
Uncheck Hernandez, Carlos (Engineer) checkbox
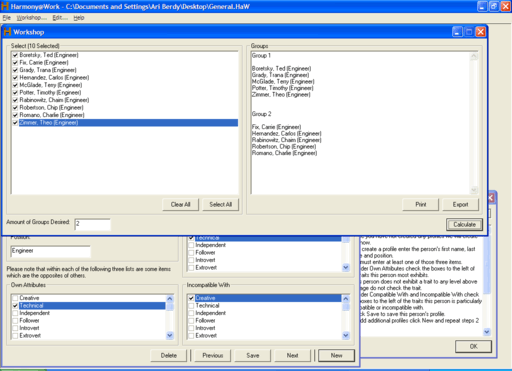tap(15, 78)
